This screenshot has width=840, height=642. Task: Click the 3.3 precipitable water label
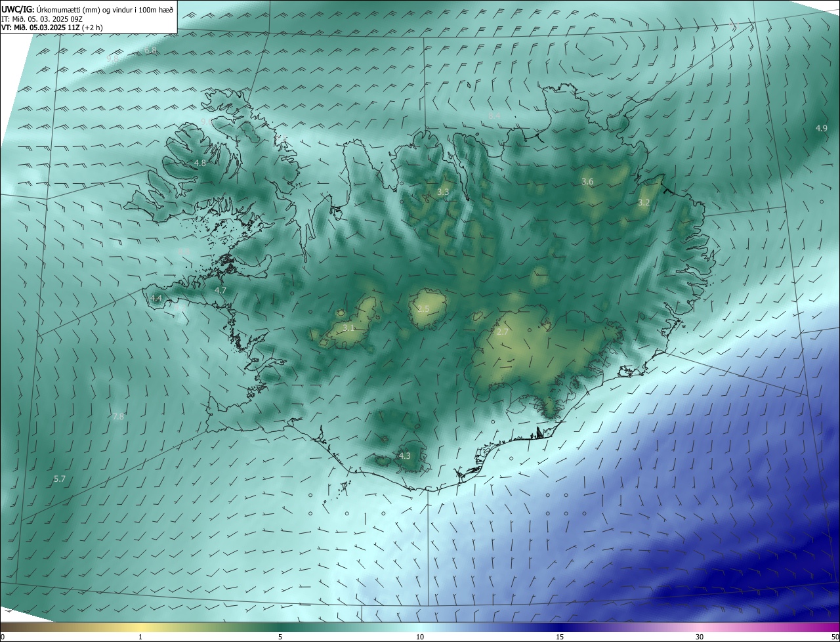(443, 192)
